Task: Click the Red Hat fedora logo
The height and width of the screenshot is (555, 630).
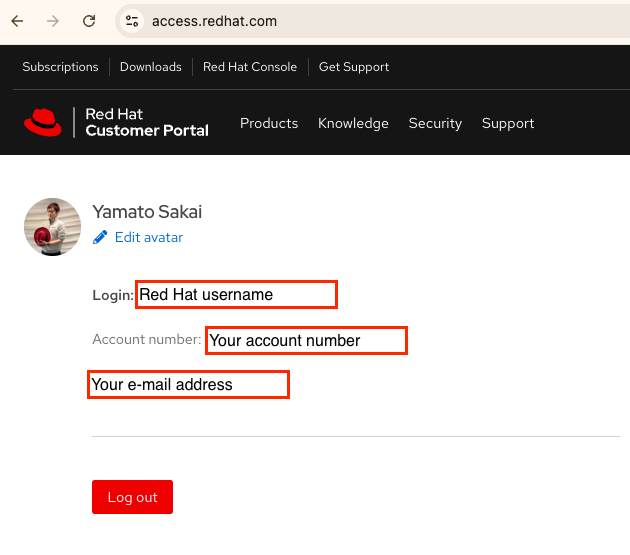Action: 43,123
